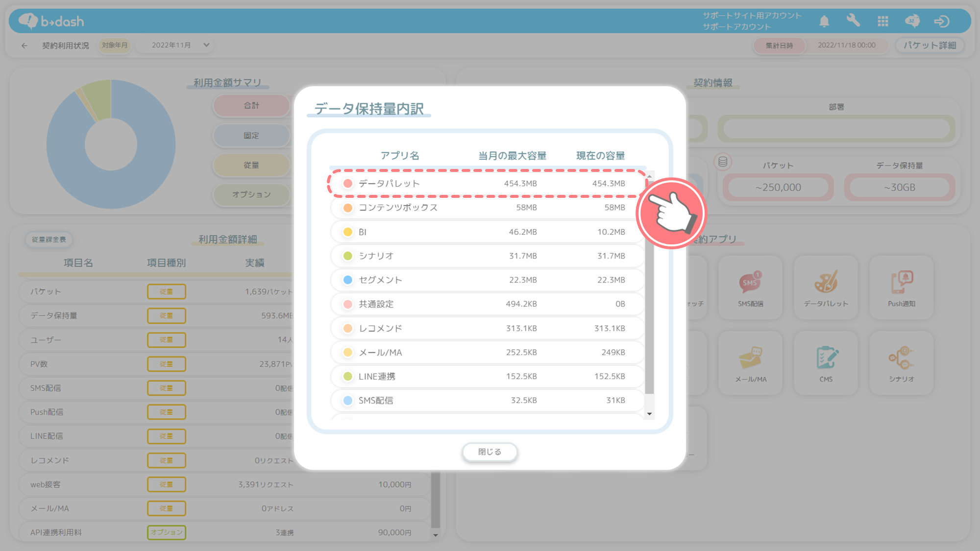The image size is (980, 551).
Task: Open the apps grid icon
Action: click(883, 21)
